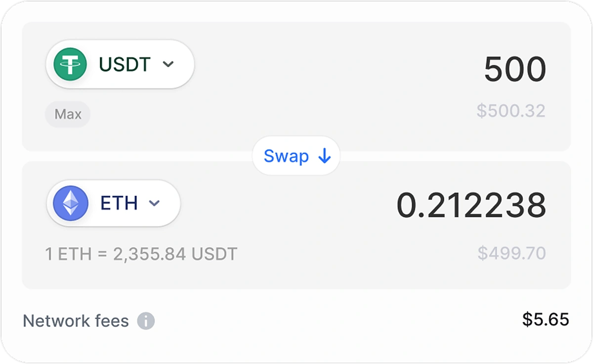This screenshot has height=364, width=593.
Task: Expand the chevron next to USDT
Action: click(168, 65)
